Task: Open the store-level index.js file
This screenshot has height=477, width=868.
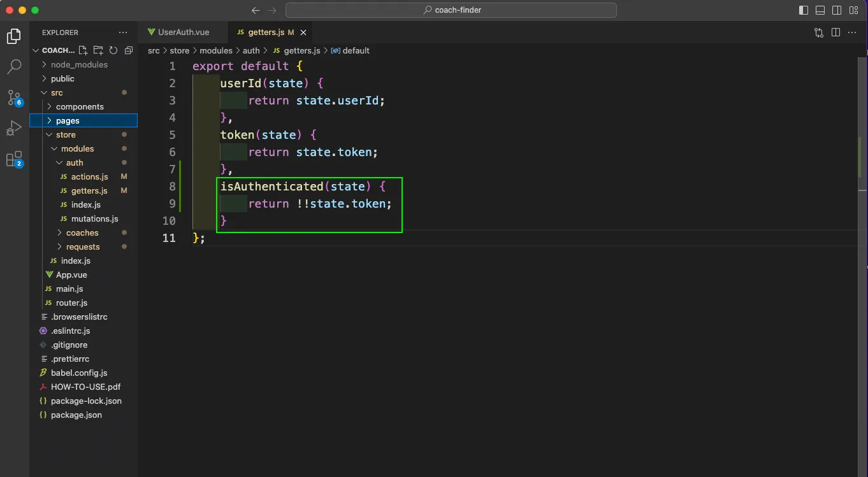Action: (x=83, y=260)
